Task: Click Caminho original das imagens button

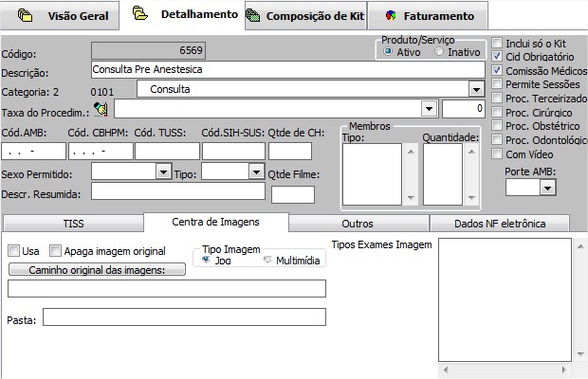Action: [x=95, y=270]
